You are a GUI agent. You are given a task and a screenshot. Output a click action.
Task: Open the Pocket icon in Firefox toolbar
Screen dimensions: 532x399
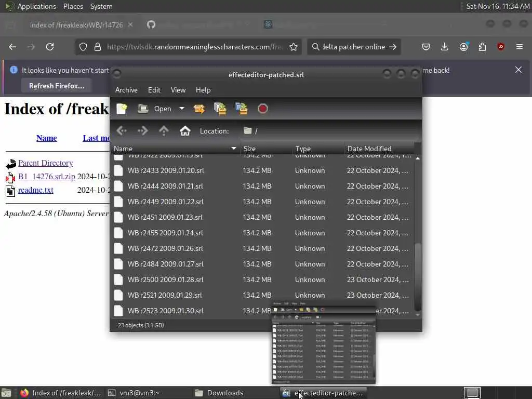click(x=426, y=47)
